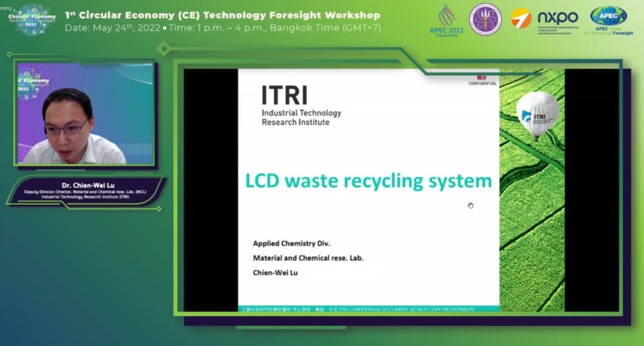Click the teal confidential footer bar on the slide

[369, 310]
